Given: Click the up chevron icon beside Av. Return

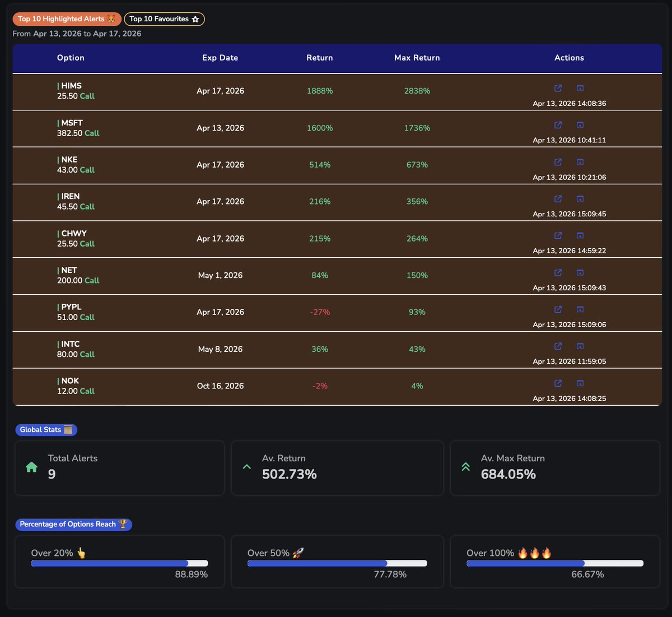Looking at the screenshot, I should click(x=246, y=466).
